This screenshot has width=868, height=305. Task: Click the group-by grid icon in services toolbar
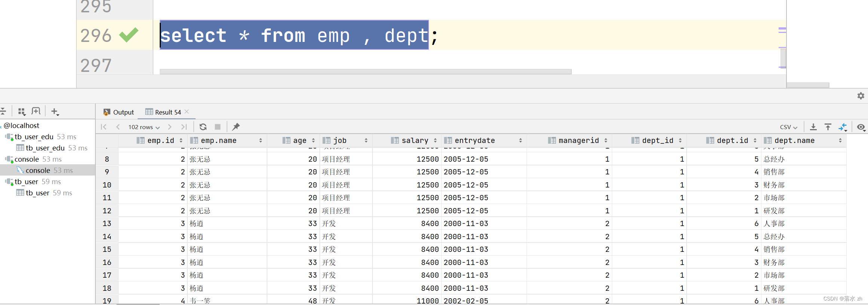22,111
